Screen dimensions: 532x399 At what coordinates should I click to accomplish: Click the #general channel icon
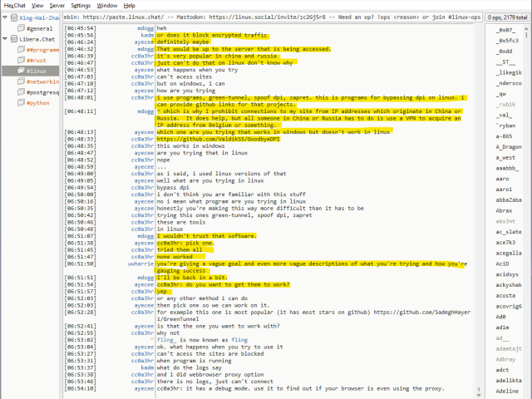point(21,28)
